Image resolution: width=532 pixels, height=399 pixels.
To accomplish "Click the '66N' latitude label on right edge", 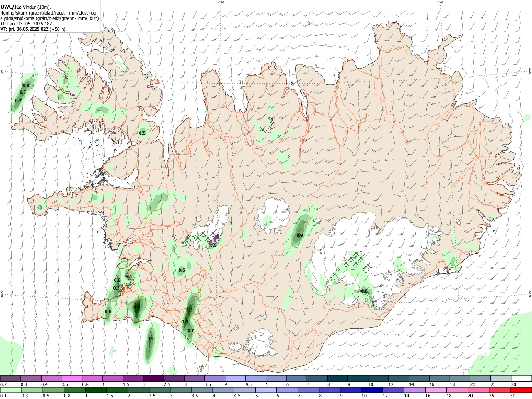I will point(530,71).
